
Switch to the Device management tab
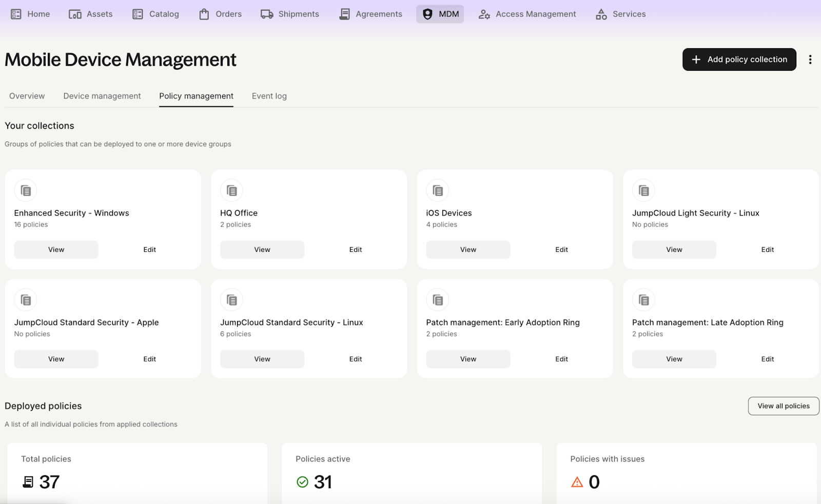click(102, 96)
